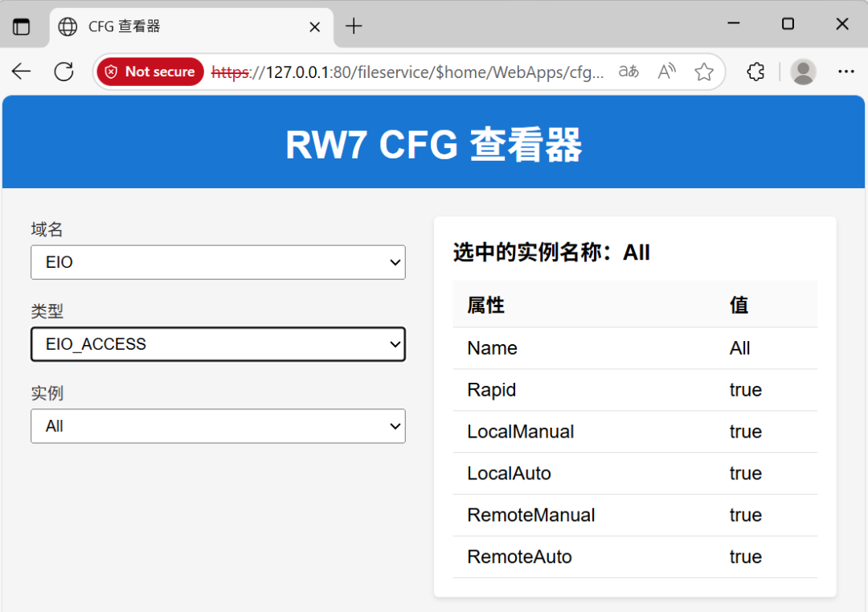The width and height of the screenshot is (868, 612).
Task: Click the RW7 CFG 查看器 page title
Action: [x=433, y=145]
